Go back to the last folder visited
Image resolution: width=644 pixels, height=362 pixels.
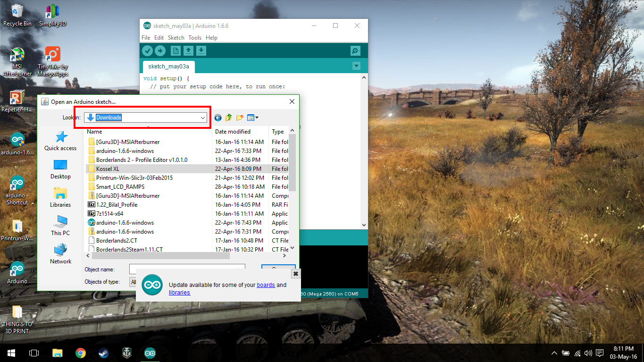[x=218, y=118]
